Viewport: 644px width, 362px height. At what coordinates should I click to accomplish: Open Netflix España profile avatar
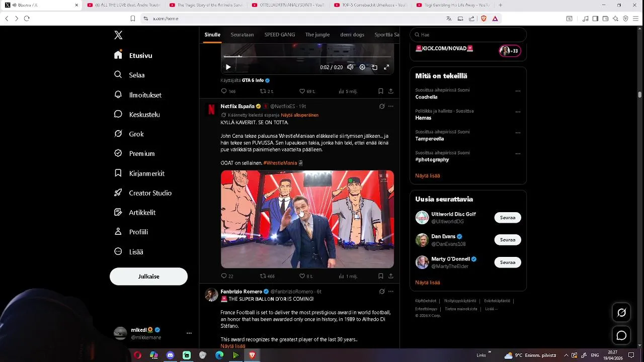click(211, 109)
